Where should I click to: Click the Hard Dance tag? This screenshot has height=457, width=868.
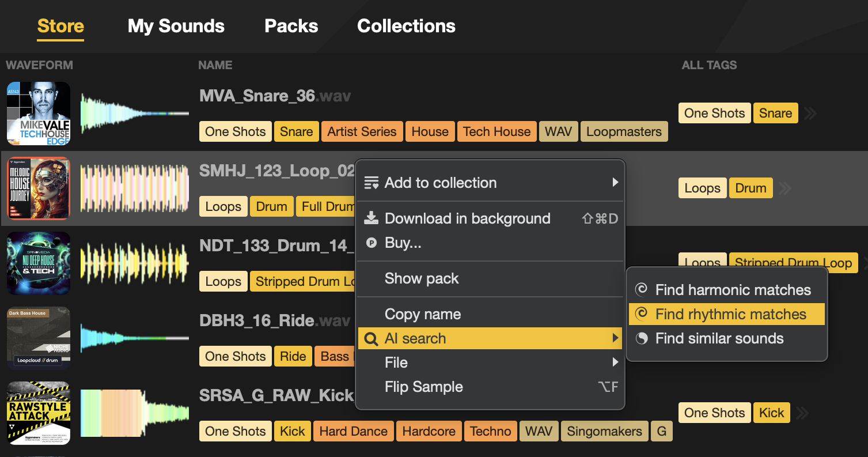[353, 431]
